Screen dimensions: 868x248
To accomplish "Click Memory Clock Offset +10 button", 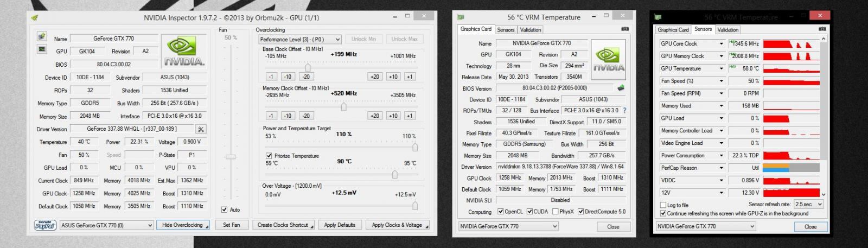I will 393,116.
